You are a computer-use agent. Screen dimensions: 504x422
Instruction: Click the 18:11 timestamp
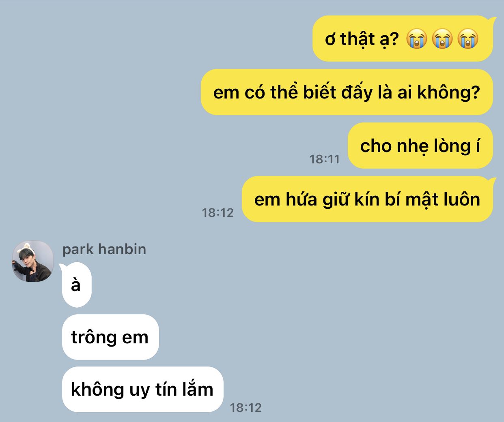(x=325, y=159)
